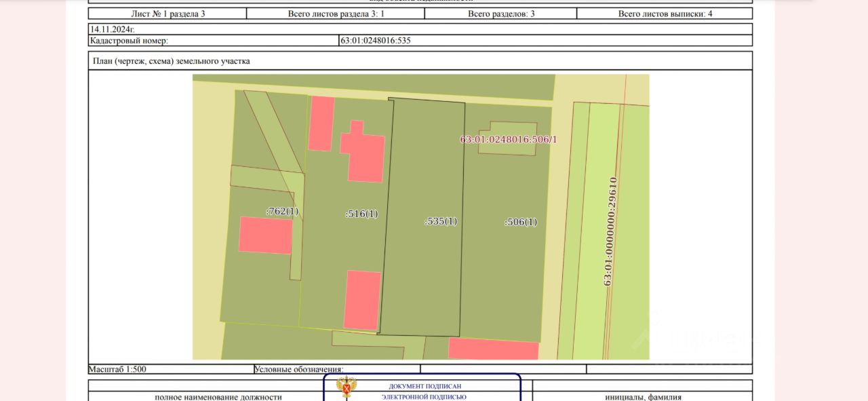The image size is (868, 401).
Task: Click the "Всего разделов: 3" cell
Action: (501, 14)
